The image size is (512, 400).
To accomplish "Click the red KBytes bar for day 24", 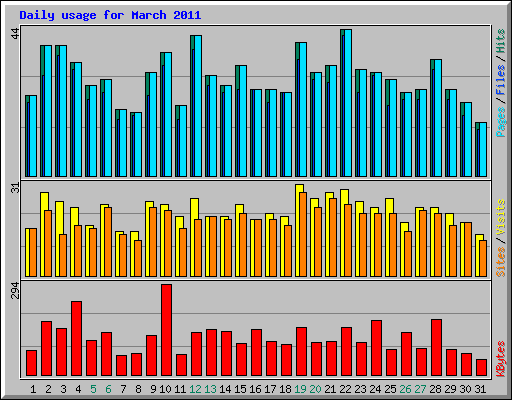I will tap(376, 348).
